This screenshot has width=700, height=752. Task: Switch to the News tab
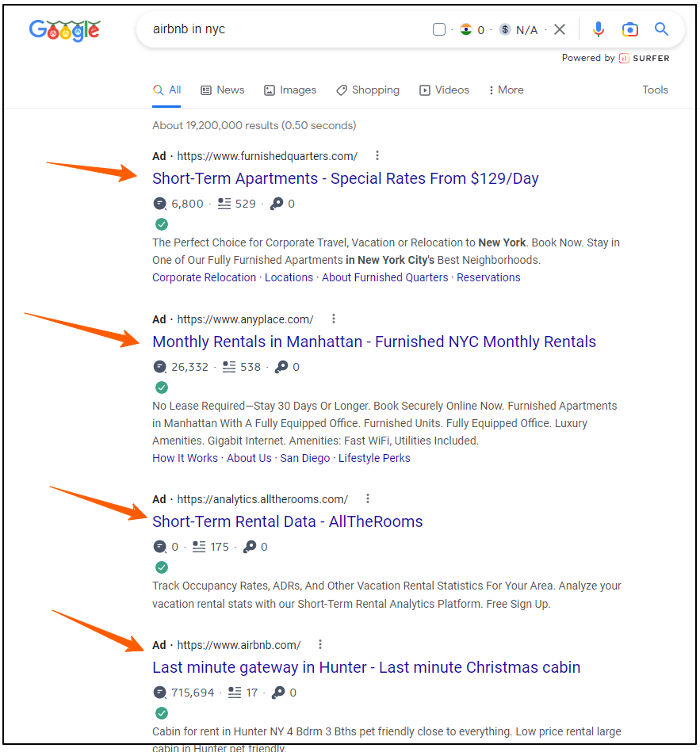pos(223,90)
